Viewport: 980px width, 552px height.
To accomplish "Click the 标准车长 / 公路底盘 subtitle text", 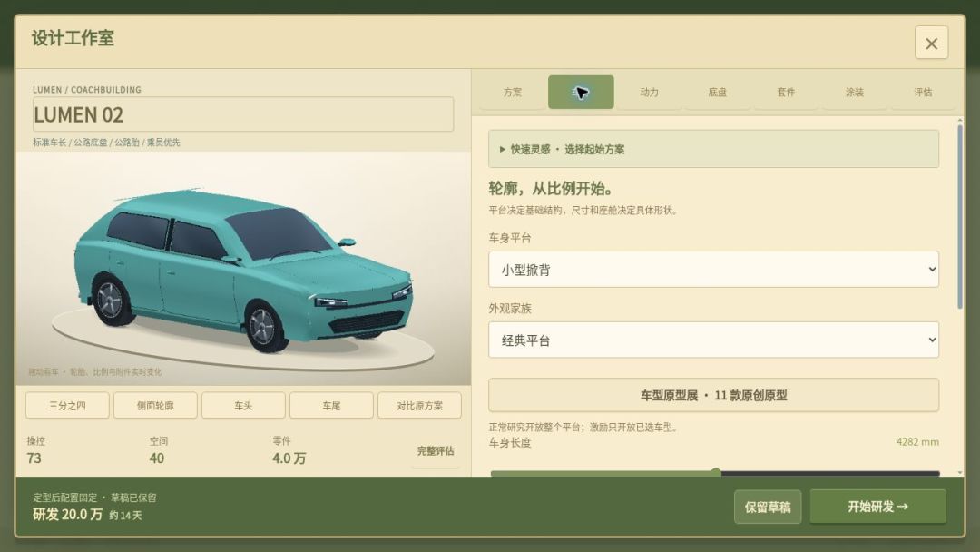I will pos(106,143).
